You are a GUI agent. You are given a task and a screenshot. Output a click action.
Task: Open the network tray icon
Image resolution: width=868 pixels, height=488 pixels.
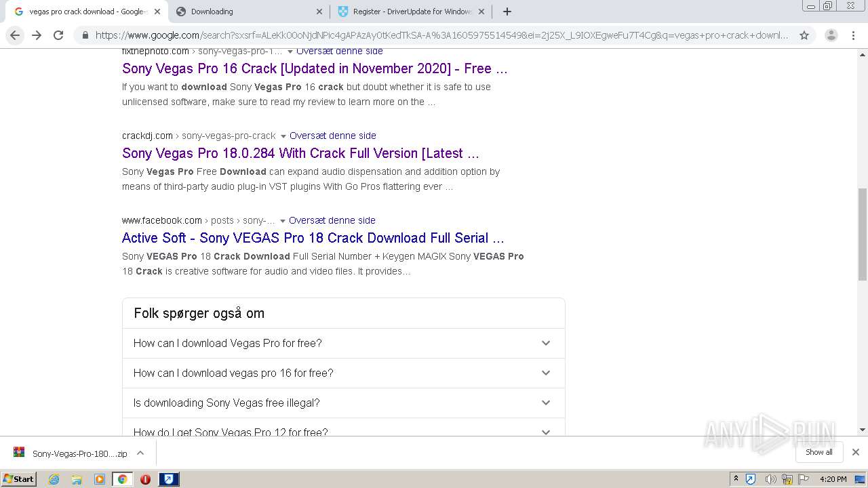click(x=787, y=479)
